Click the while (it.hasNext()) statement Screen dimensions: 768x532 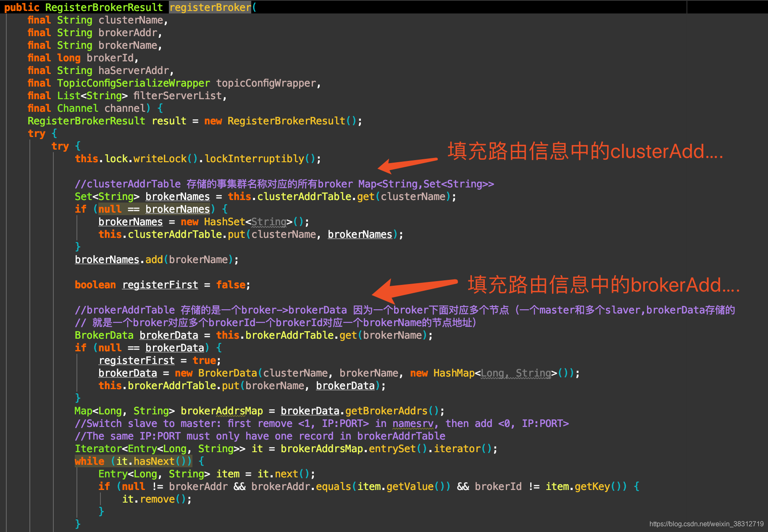pos(134,461)
